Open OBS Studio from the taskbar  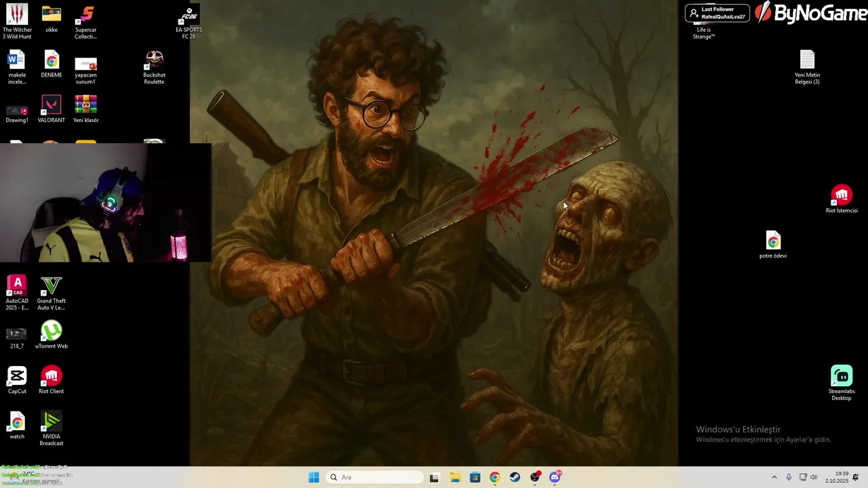coord(535,477)
